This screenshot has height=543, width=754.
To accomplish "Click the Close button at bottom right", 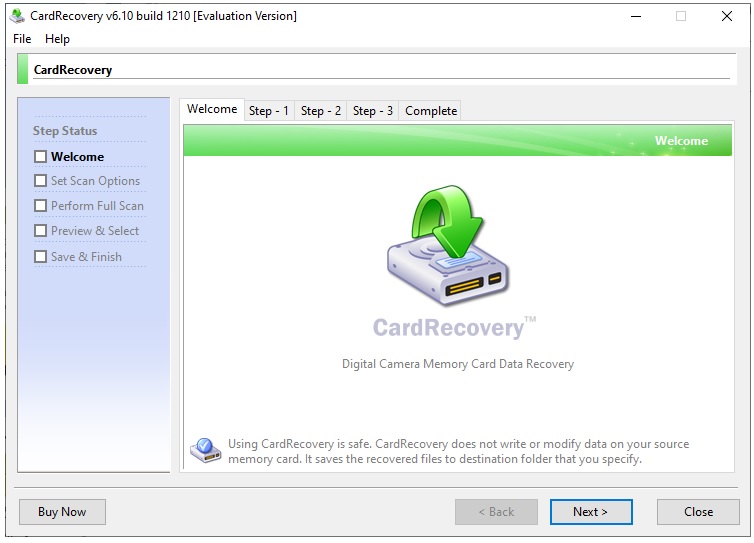I will [698, 512].
